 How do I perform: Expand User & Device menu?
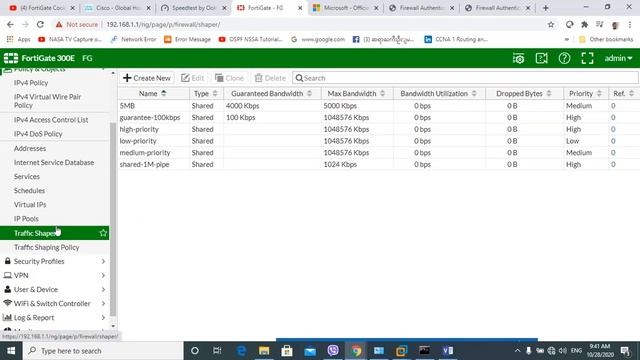pos(54,289)
